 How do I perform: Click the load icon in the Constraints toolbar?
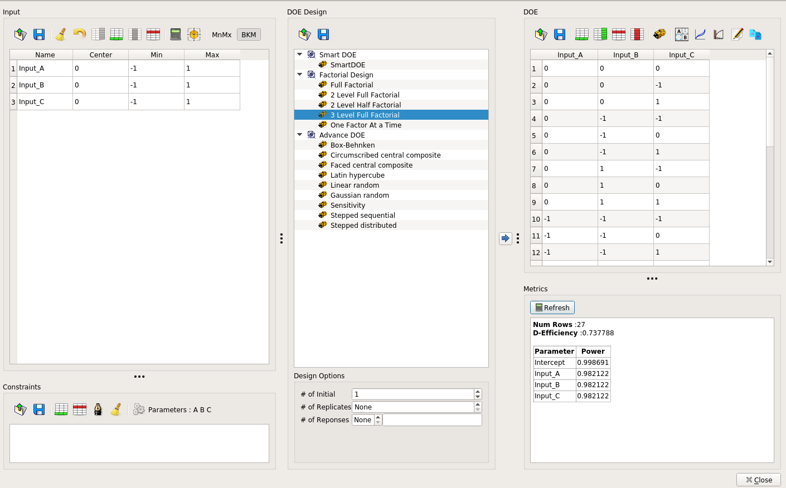20,409
